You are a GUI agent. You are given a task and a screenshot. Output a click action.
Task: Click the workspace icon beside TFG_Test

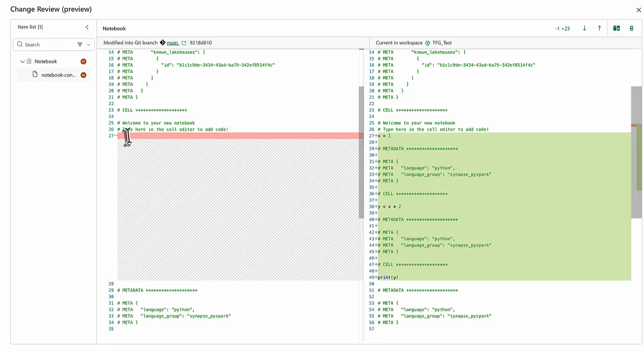428,43
